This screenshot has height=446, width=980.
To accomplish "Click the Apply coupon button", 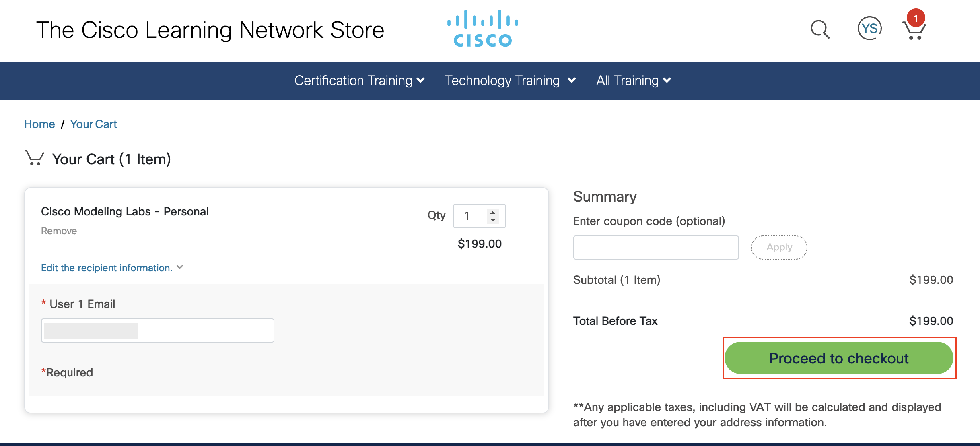I will click(779, 247).
